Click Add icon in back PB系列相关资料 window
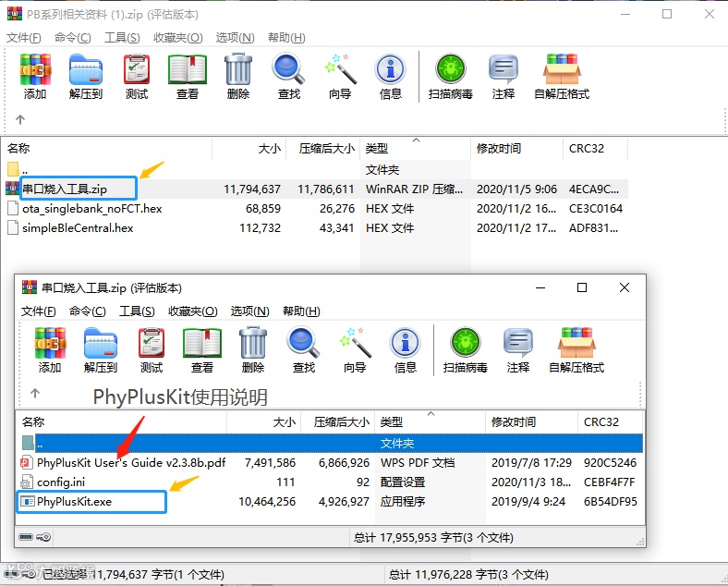Image resolution: width=728 pixels, height=586 pixels. click(35, 77)
